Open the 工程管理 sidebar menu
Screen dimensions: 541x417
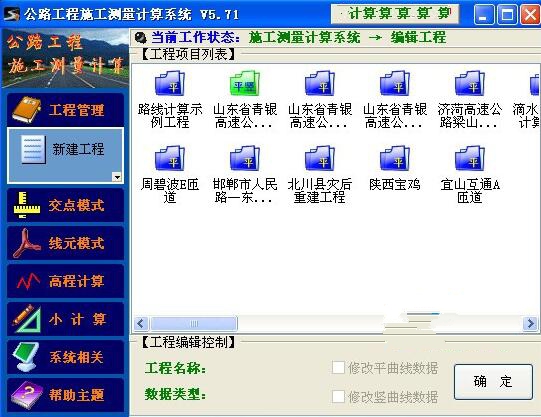coord(66,110)
